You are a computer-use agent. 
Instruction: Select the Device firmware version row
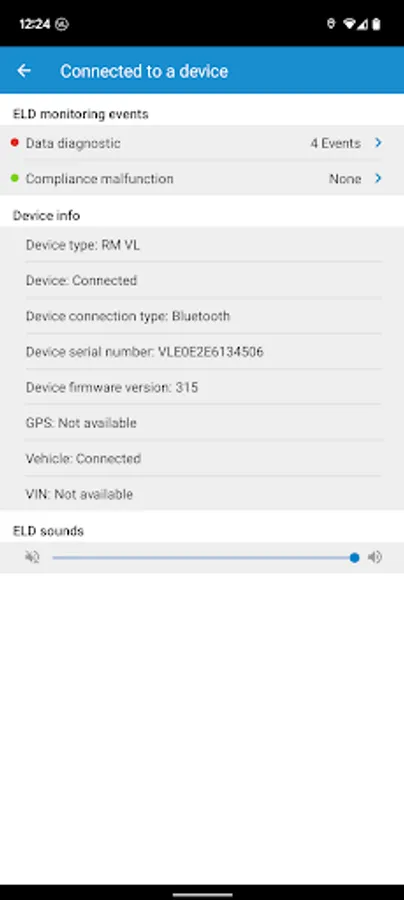click(x=202, y=387)
